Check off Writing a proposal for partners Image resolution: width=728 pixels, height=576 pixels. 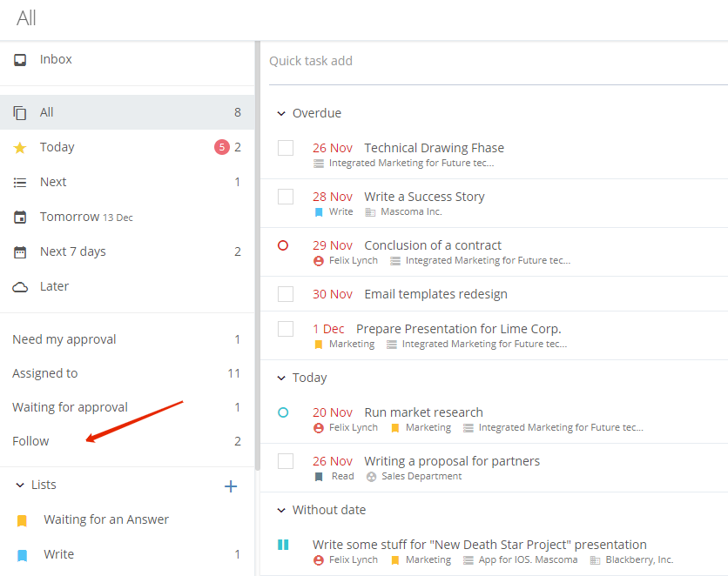[x=286, y=461]
